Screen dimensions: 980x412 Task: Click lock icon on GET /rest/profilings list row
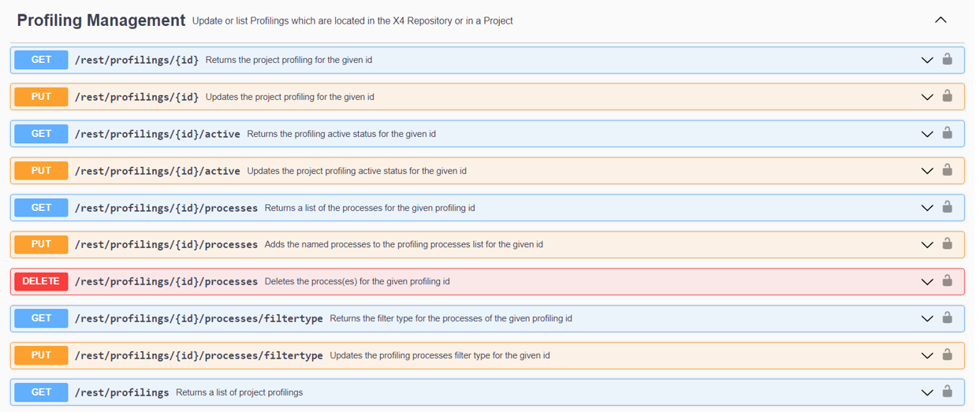[x=947, y=392]
